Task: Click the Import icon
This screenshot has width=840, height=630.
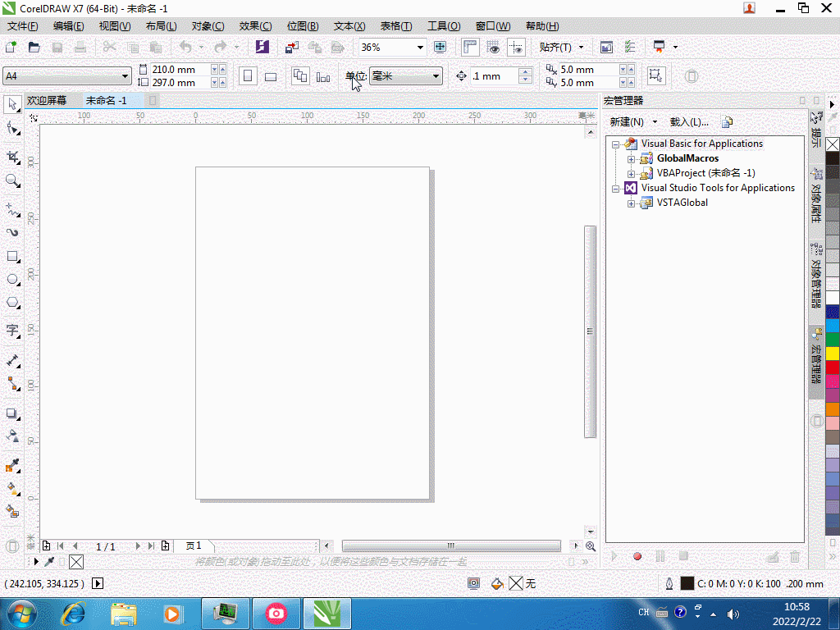Action: click(x=292, y=47)
